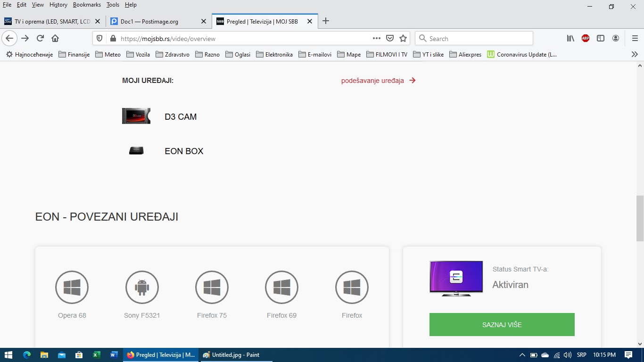Open the Elektronika bookmark folder
The image size is (644, 362).
pyautogui.click(x=274, y=54)
